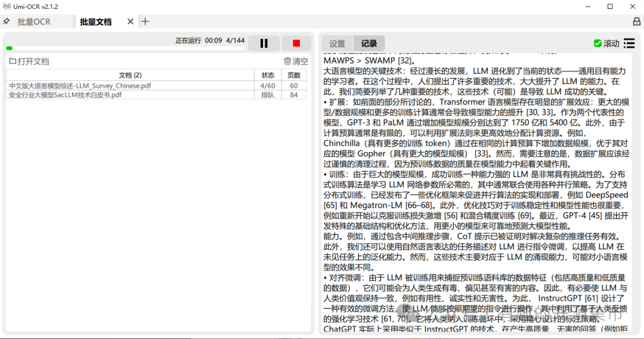Clear the document list with 清空
Viewport: 644px width, 339px height.
coord(296,61)
